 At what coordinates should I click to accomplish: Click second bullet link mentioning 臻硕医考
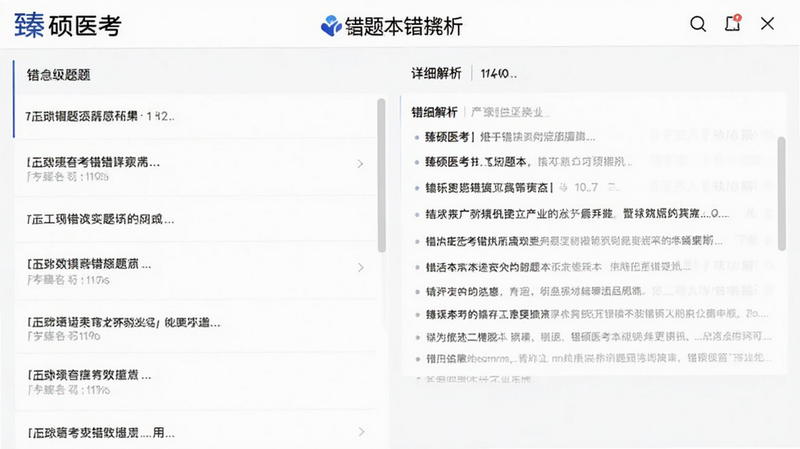(529, 162)
